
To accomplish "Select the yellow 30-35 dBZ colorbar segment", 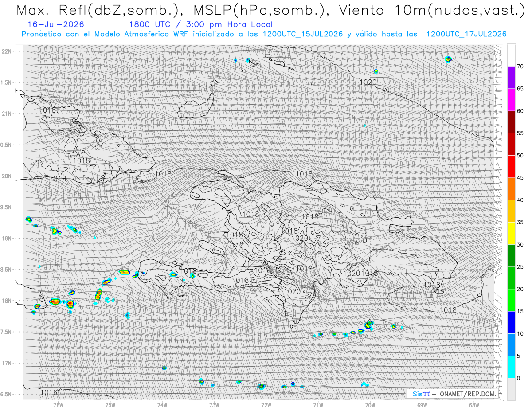I will pyautogui.click(x=511, y=233).
